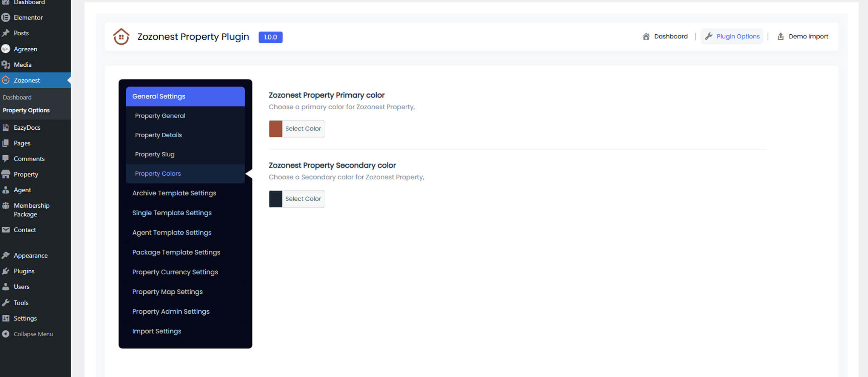Expand Archive Template Settings section
Image resolution: width=868 pixels, height=377 pixels.
click(x=174, y=193)
